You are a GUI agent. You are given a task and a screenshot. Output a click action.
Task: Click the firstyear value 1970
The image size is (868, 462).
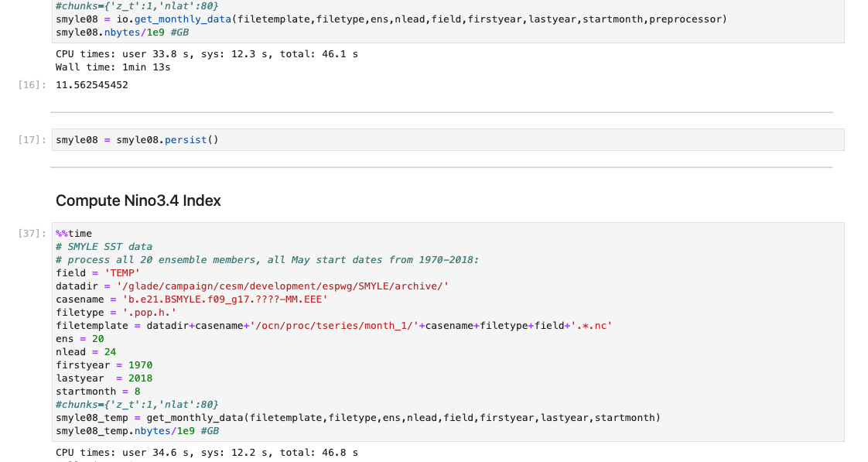140,365
